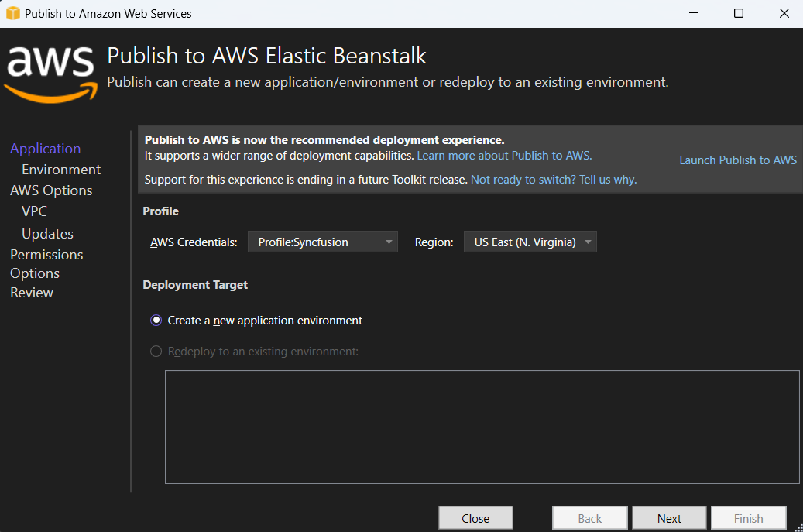Click the resize grip in window corner
The image size is (803, 532).
pos(798,527)
